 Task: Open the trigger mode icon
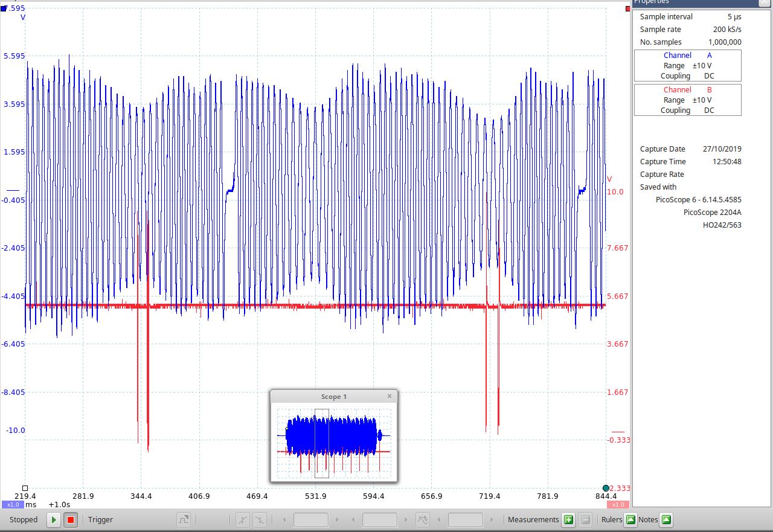pyautogui.click(x=183, y=519)
